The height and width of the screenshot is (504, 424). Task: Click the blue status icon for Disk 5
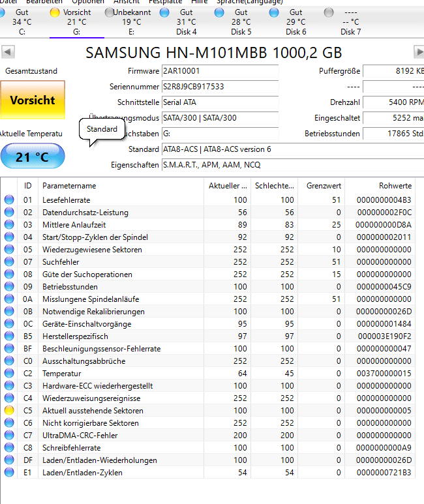pyautogui.click(x=219, y=12)
